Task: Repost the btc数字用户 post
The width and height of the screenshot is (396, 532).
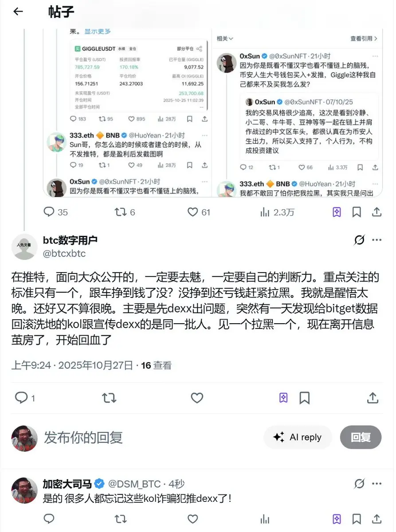Action: 109,398
